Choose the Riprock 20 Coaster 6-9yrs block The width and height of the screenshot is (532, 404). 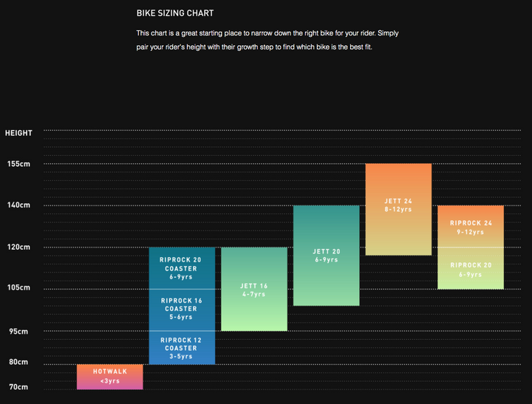click(x=182, y=268)
